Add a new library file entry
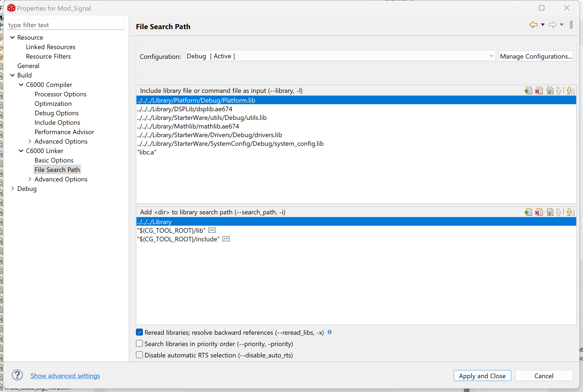The image size is (583, 392). point(528,91)
